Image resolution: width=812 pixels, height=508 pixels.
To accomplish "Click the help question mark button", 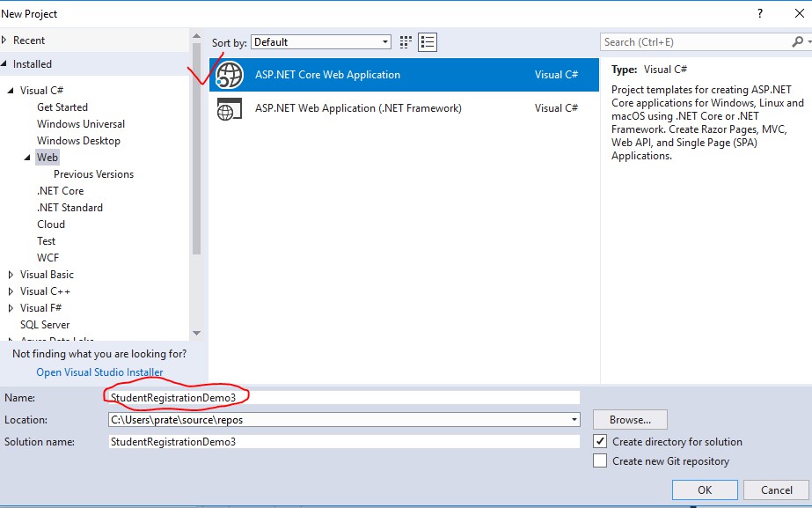I will 759,14.
